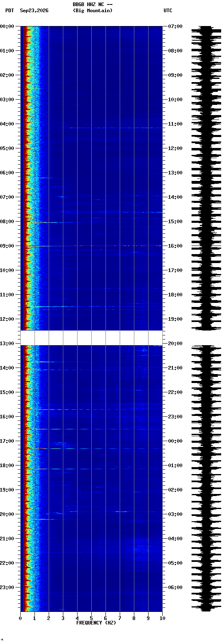Click the 0 Hz frequency tick label
The height and width of the screenshot is (644, 224).
pos(20,618)
